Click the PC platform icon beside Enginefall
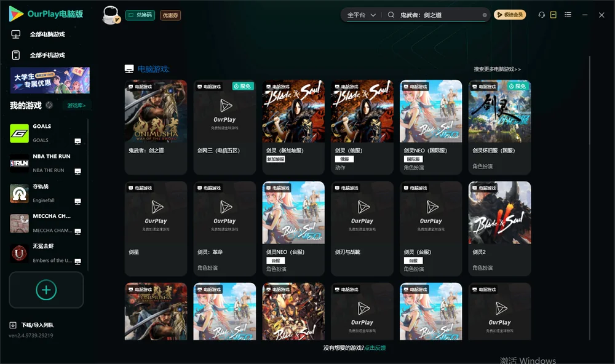Image resolution: width=615 pixels, height=364 pixels. pyautogui.click(x=77, y=201)
